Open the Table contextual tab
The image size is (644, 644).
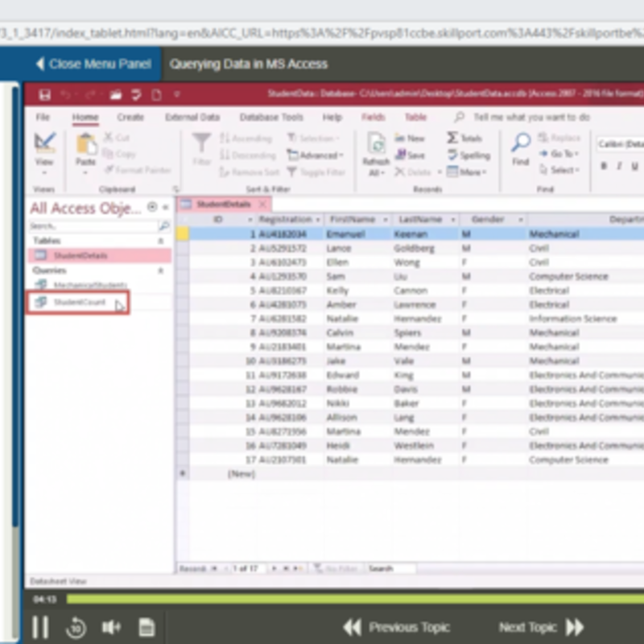(x=415, y=118)
